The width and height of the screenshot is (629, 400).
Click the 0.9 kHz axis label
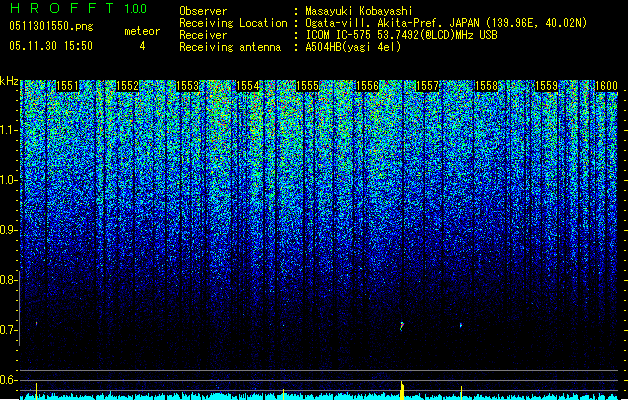click(8, 230)
